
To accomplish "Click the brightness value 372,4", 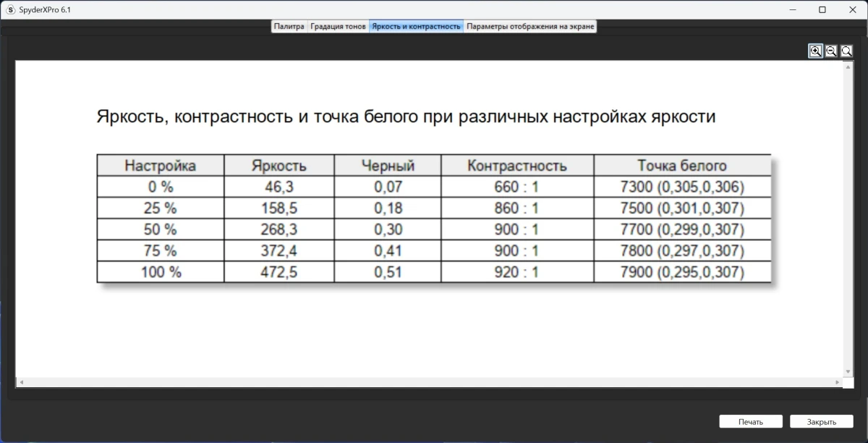I will 279,251.
